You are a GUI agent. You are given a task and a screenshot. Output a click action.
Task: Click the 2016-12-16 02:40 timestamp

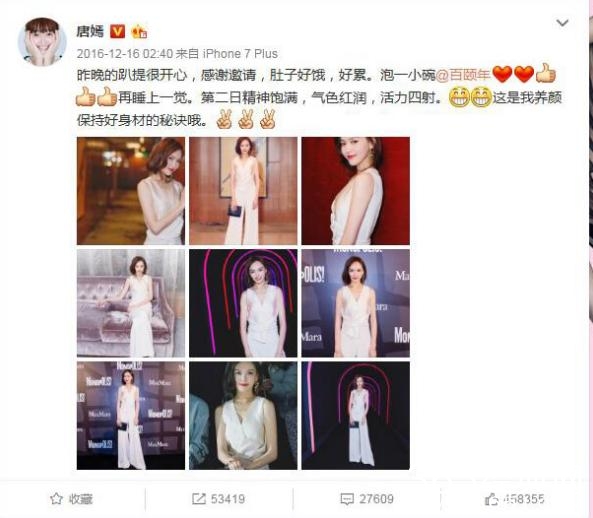tap(125, 54)
